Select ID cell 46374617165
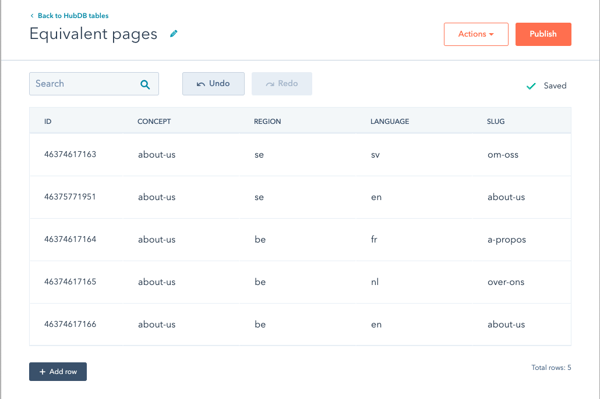 tap(70, 282)
